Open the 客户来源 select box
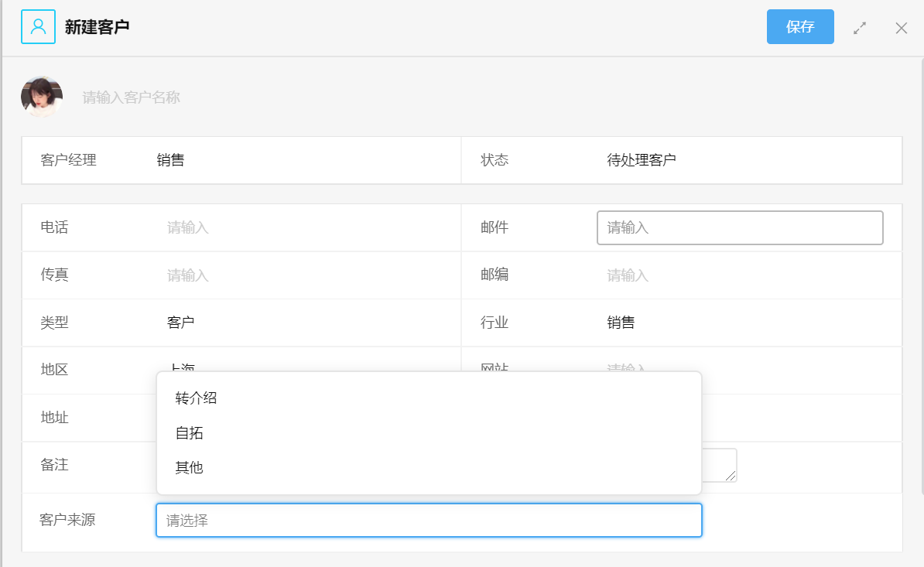Viewport: 924px width, 567px height. point(429,521)
